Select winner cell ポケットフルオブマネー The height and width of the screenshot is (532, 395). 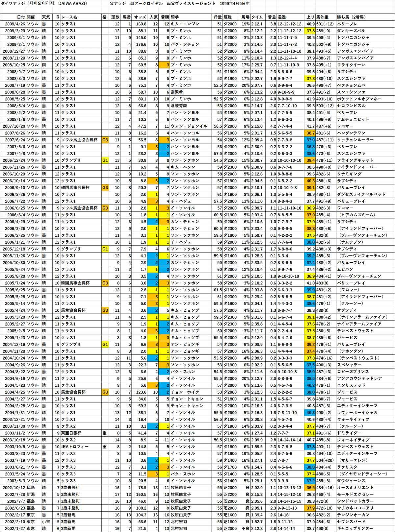(x=359, y=99)
